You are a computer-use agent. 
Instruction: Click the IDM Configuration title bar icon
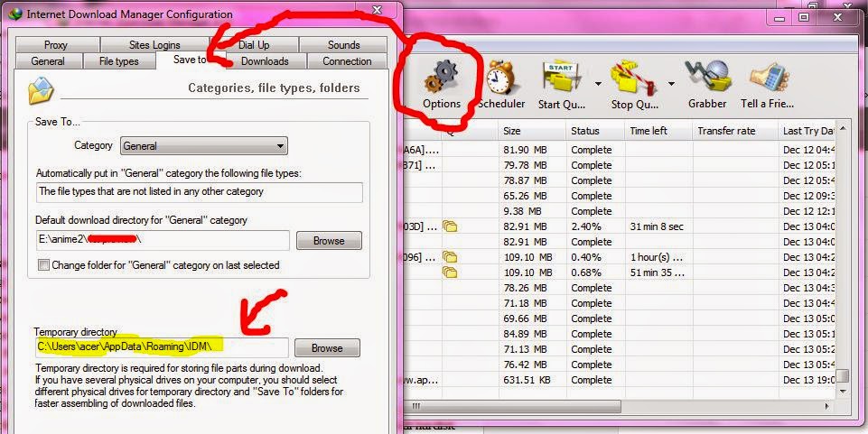[15, 14]
